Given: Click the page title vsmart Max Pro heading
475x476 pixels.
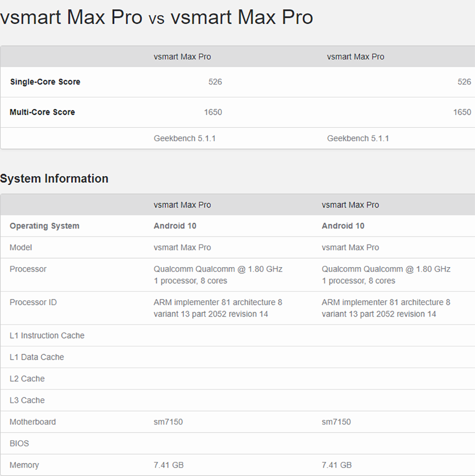Looking at the screenshot, I should pyautogui.click(x=157, y=17).
